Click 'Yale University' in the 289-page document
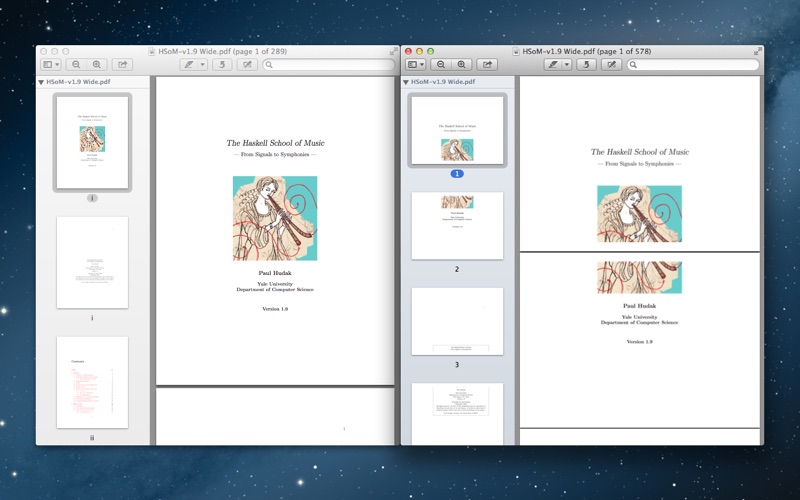This screenshot has width=800, height=500. tap(275, 284)
